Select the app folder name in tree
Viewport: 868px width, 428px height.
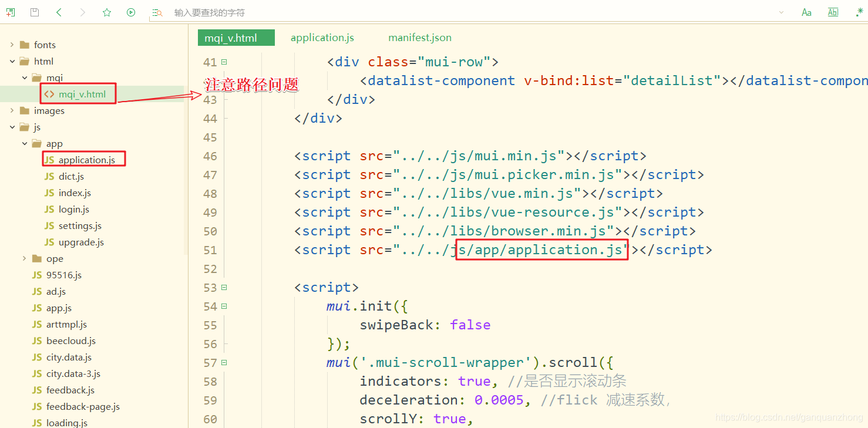pos(54,143)
